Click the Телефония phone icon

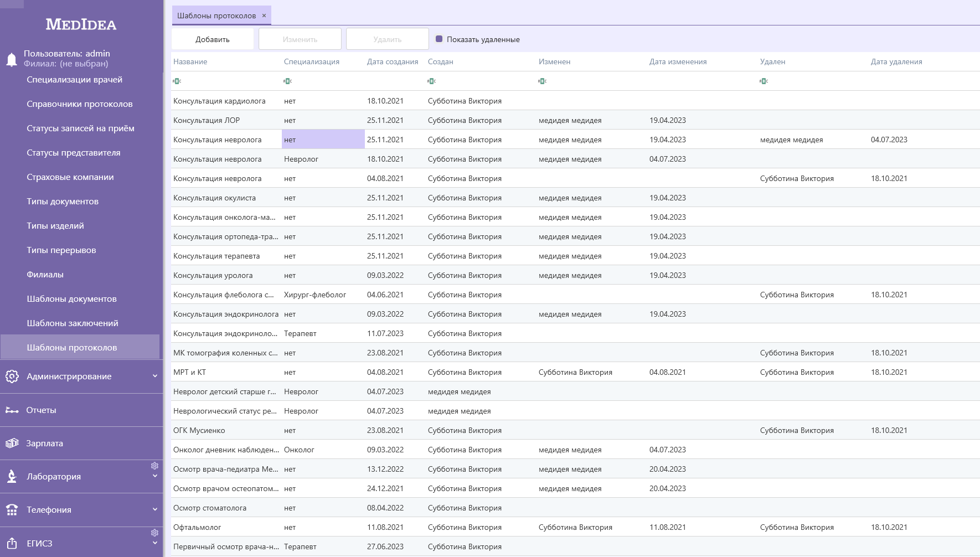tap(12, 510)
